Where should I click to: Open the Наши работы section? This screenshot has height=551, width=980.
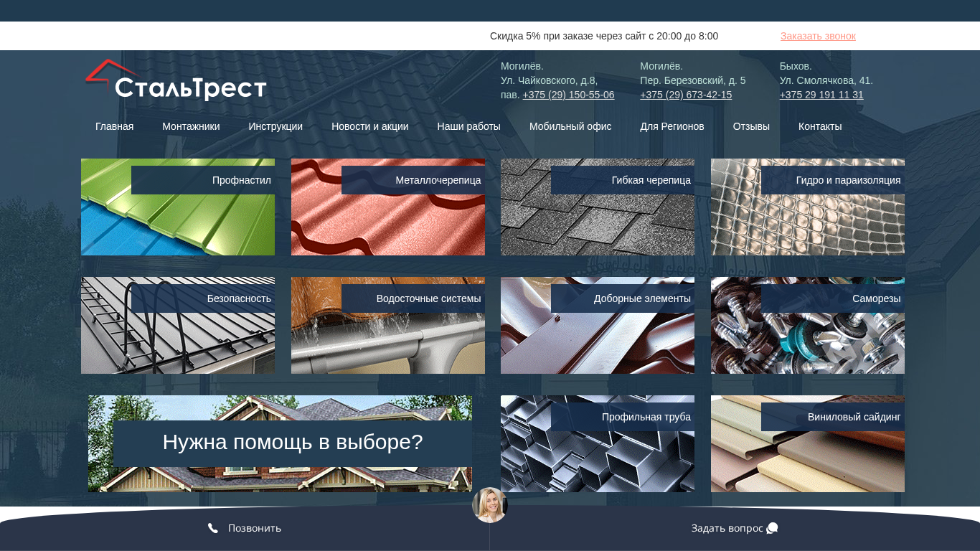point(469,126)
